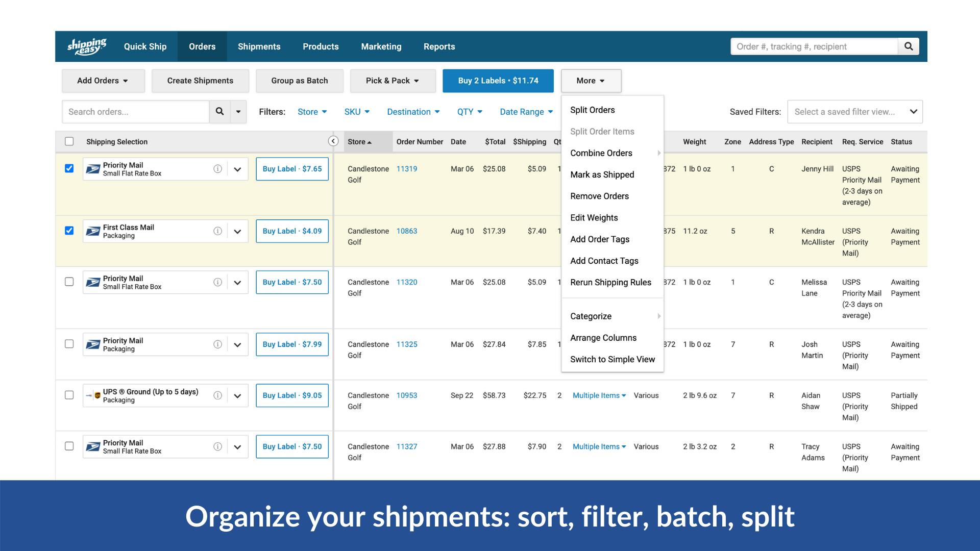Image resolution: width=980 pixels, height=551 pixels.
Task: Click inside the Search orders field
Action: 135,111
